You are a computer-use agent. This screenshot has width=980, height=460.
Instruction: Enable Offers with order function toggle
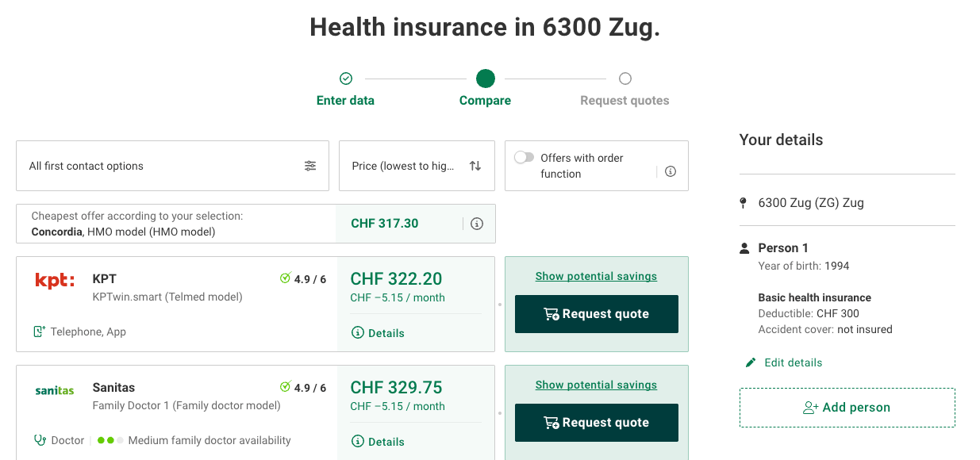[x=525, y=158]
